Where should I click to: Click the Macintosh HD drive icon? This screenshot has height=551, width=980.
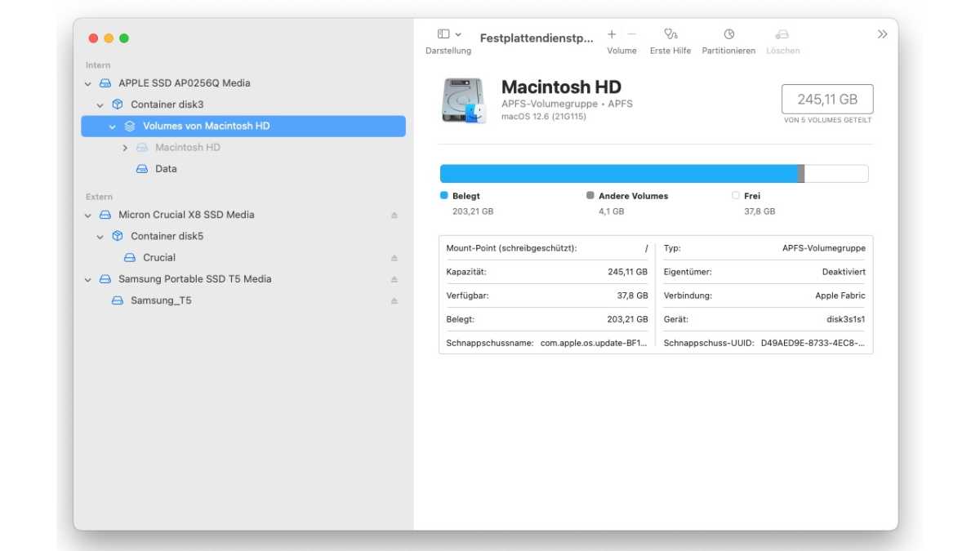pyautogui.click(x=465, y=100)
